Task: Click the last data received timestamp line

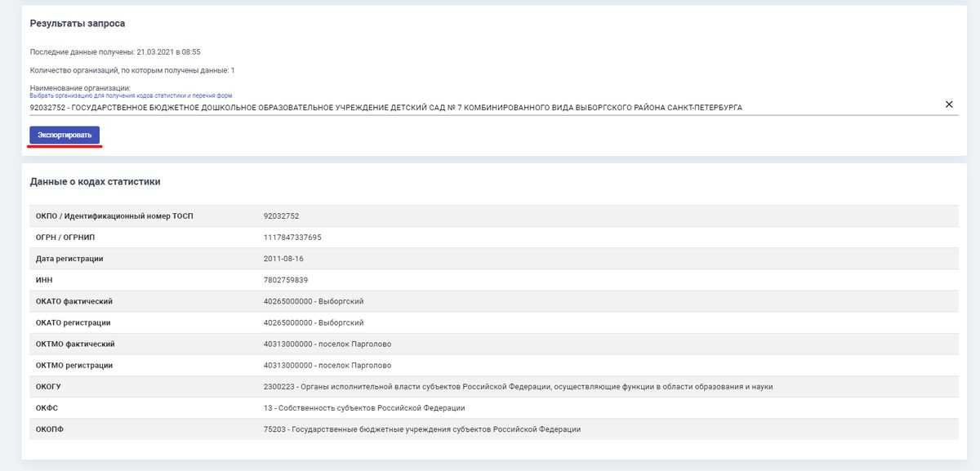Action: click(115, 51)
